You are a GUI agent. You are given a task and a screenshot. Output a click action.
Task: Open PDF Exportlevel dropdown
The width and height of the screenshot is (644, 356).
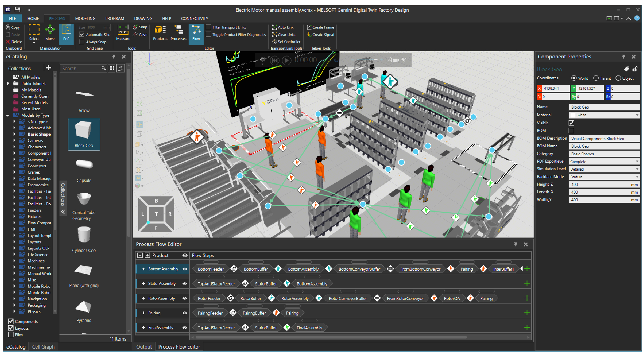(637, 161)
